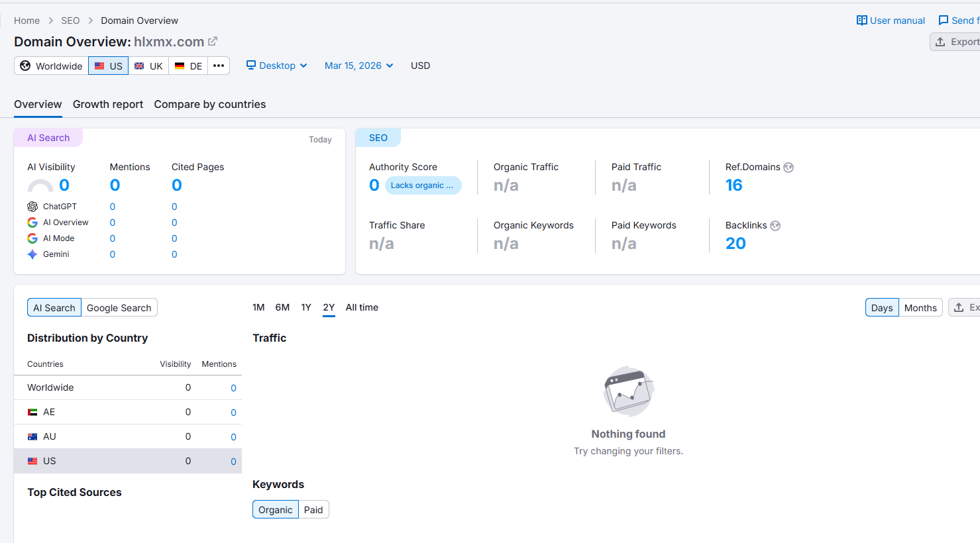Select the 6M time range
Screen dimensions: 980x543
[x=282, y=307]
